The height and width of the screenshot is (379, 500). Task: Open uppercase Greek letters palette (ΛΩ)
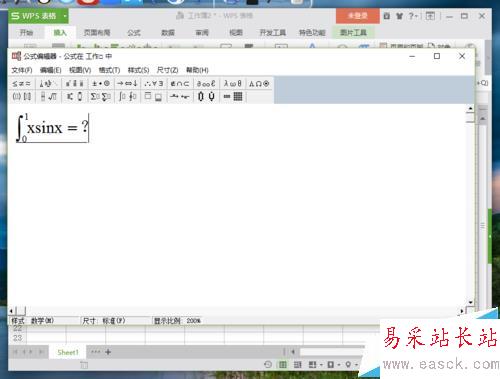(259, 84)
